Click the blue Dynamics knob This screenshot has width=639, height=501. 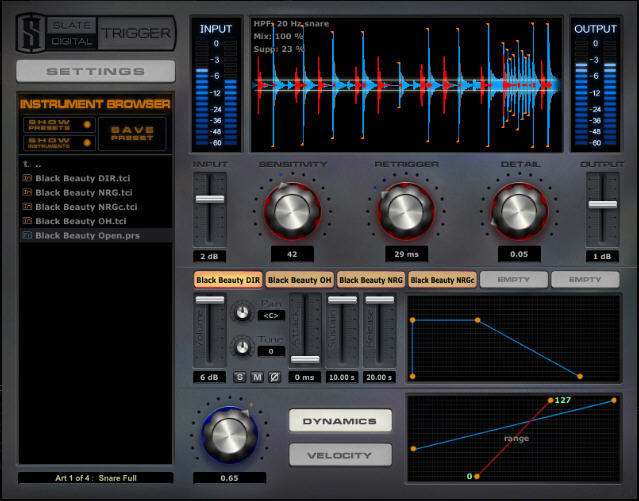coord(229,435)
